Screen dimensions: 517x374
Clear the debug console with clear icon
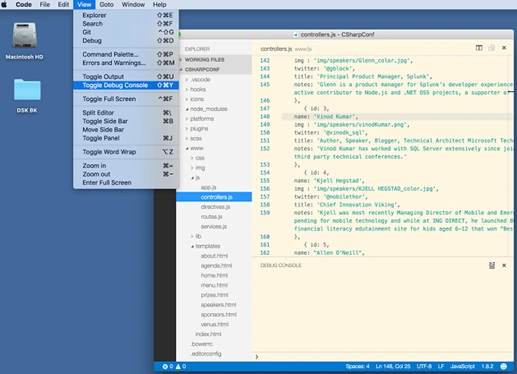[492, 265]
